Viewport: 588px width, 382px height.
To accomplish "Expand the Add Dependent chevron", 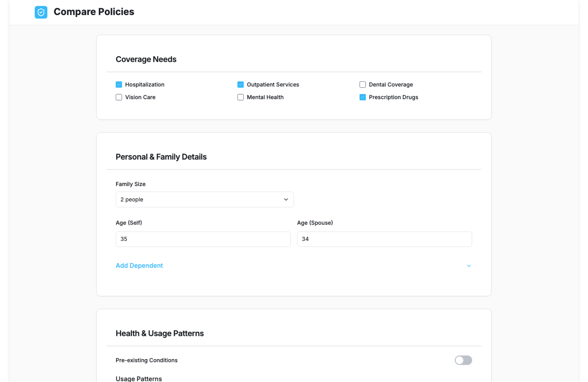I will point(469,266).
